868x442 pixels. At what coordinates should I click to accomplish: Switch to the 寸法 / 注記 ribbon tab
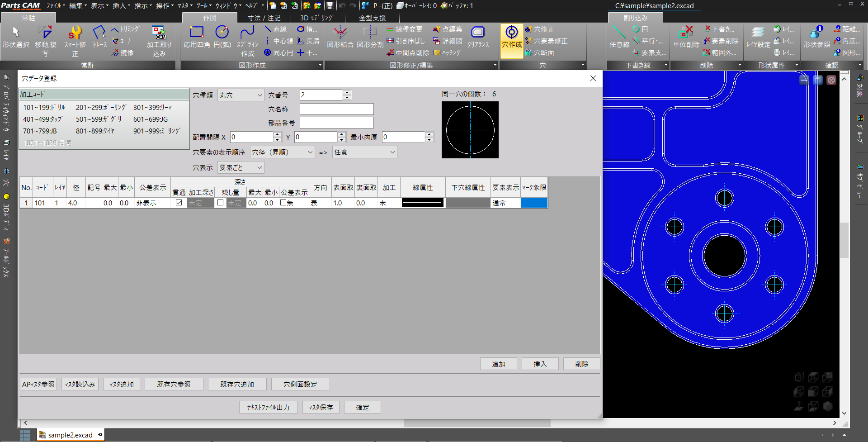pos(264,18)
